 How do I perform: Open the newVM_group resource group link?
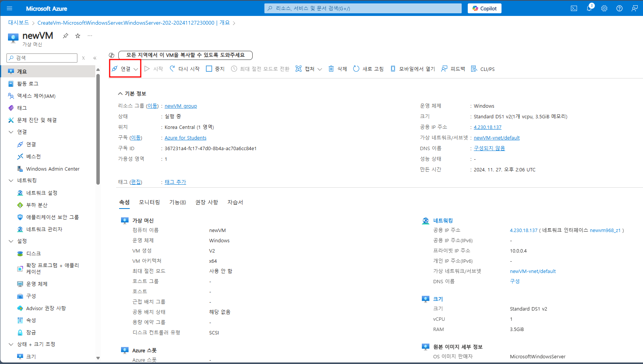coord(181,106)
